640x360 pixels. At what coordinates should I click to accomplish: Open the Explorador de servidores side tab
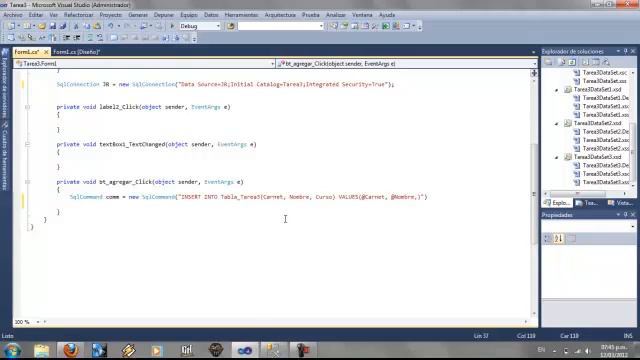coord(5,84)
